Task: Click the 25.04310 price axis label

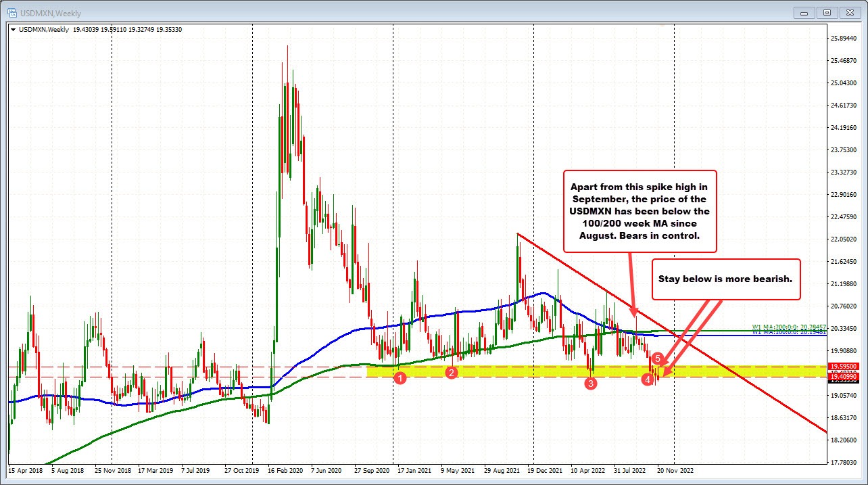Action: tap(844, 83)
